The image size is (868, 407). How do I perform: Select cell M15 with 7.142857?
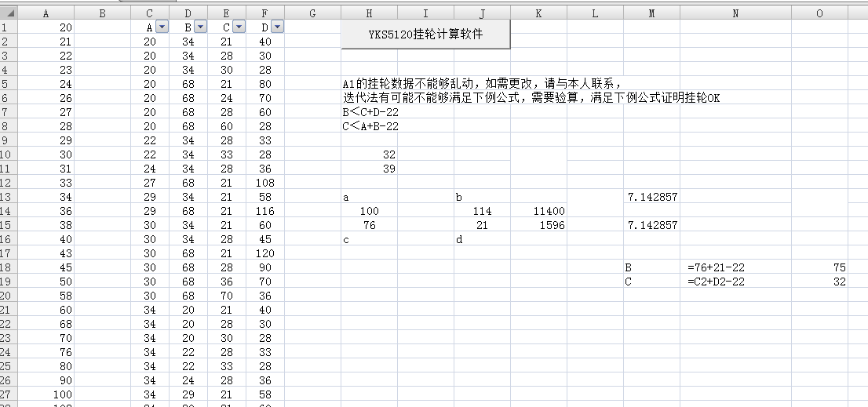[651, 225]
